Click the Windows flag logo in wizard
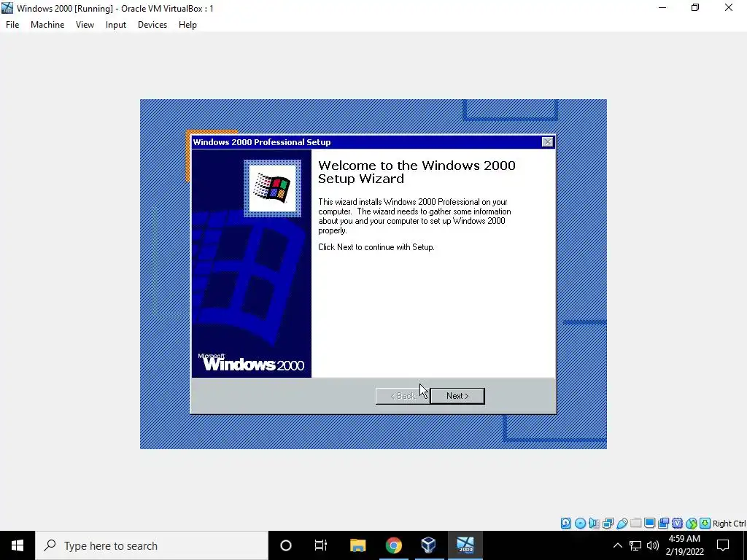Screen dimensions: 747x560 click(x=273, y=188)
